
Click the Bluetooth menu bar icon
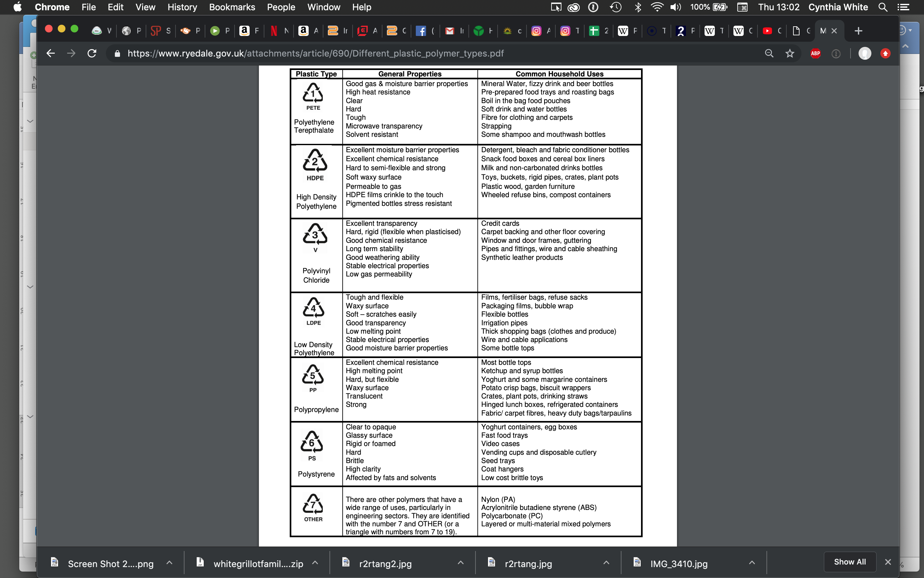click(x=637, y=7)
